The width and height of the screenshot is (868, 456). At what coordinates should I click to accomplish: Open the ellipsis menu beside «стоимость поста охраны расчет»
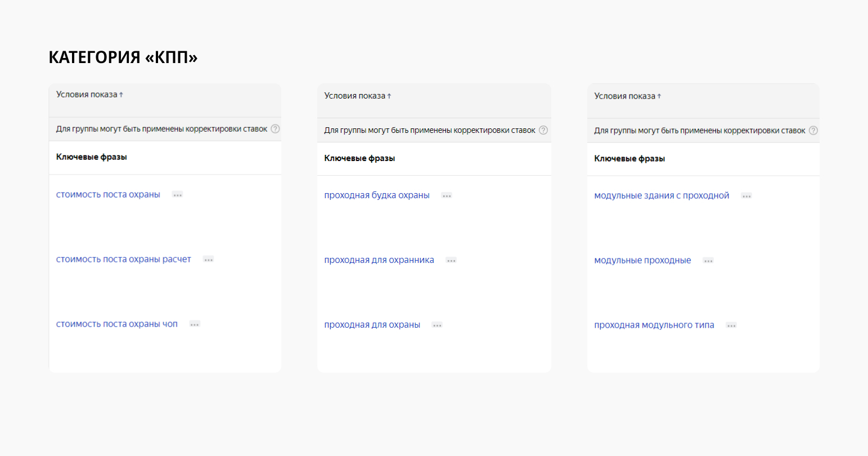(x=208, y=260)
